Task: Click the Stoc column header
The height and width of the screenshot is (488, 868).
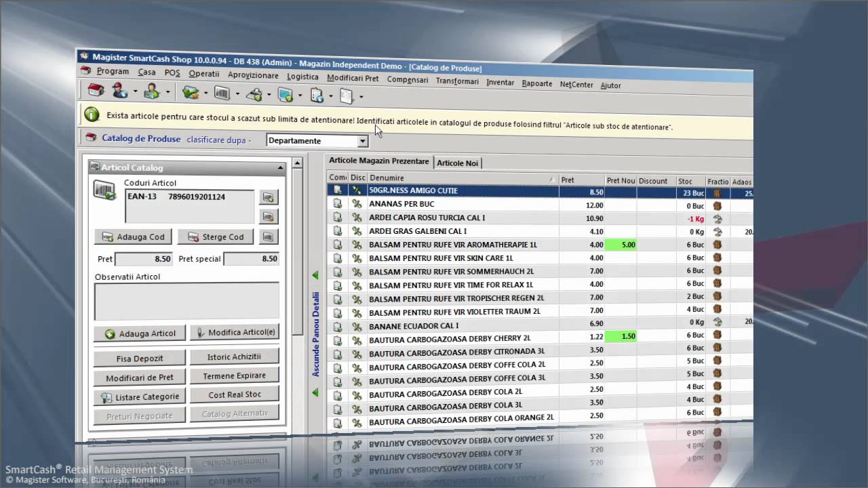Action: (691, 182)
